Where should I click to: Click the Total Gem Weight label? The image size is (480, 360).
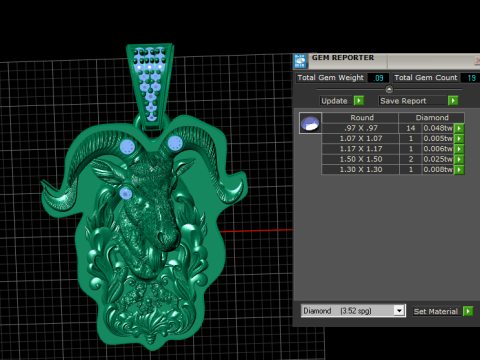[x=330, y=78]
